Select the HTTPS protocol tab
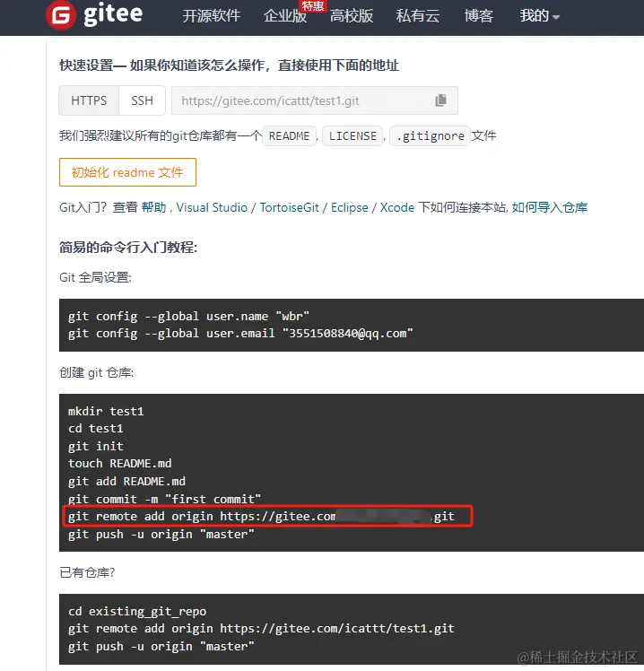Viewport: 644px width, 671px height. pyautogui.click(x=89, y=100)
